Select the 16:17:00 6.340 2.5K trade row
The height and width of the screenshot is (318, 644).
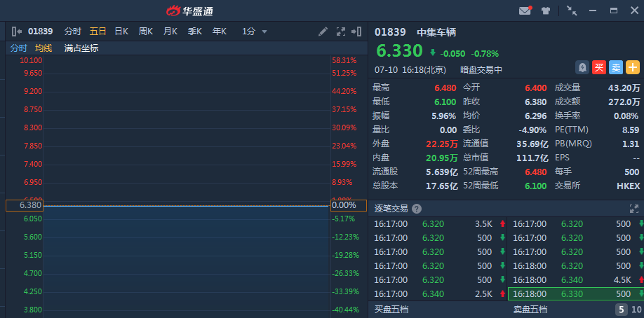coord(438,293)
